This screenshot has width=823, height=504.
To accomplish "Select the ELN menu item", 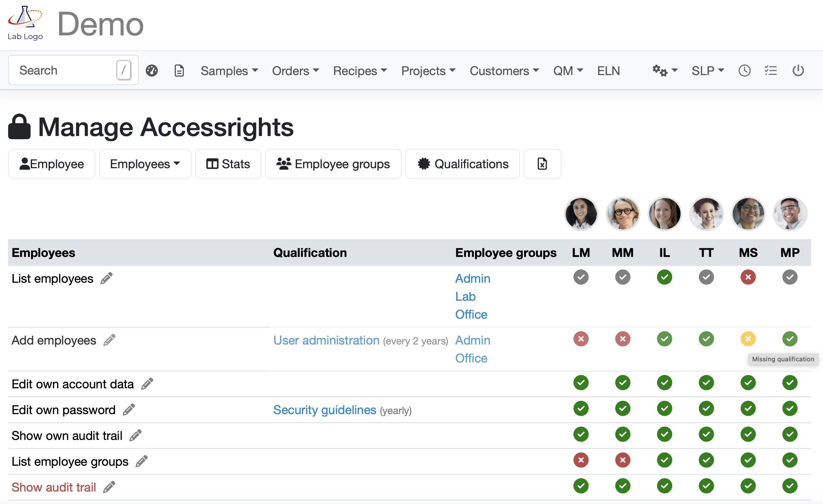I will click(x=608, y=70).
